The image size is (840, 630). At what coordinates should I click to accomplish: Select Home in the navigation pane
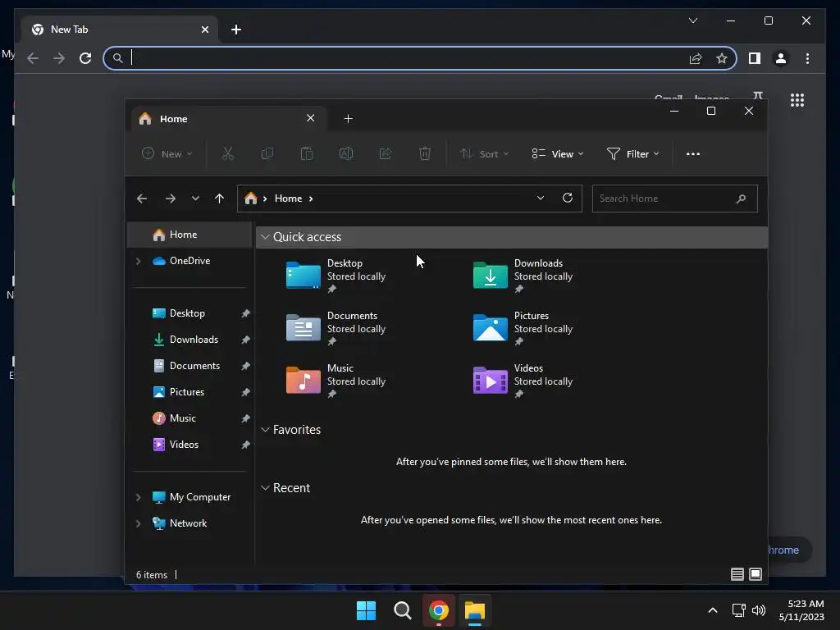pyautogui.click(x=189, y=235)
